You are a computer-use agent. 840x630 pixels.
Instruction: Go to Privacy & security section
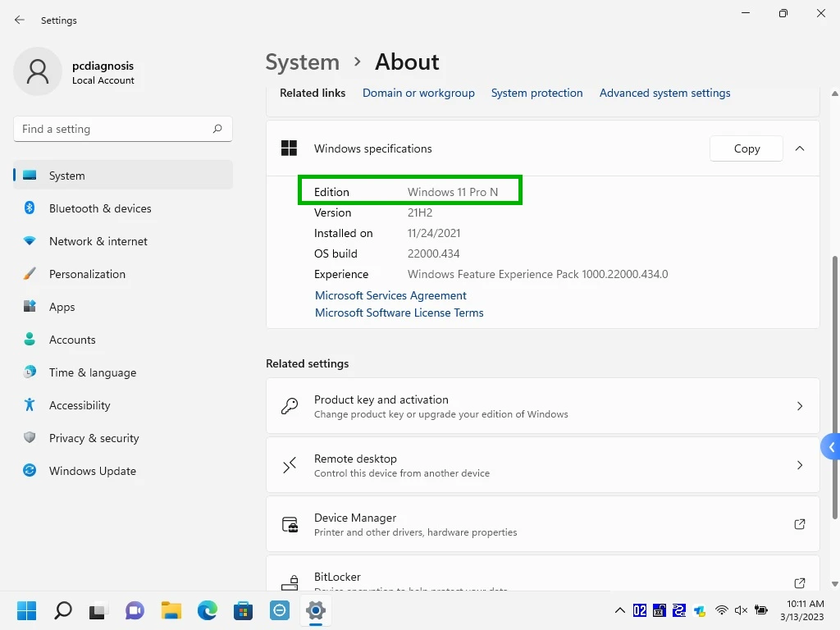click(94, 438)
